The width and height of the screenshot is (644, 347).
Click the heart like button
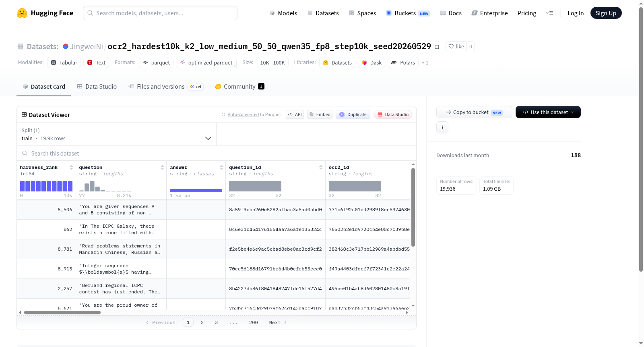456,46
